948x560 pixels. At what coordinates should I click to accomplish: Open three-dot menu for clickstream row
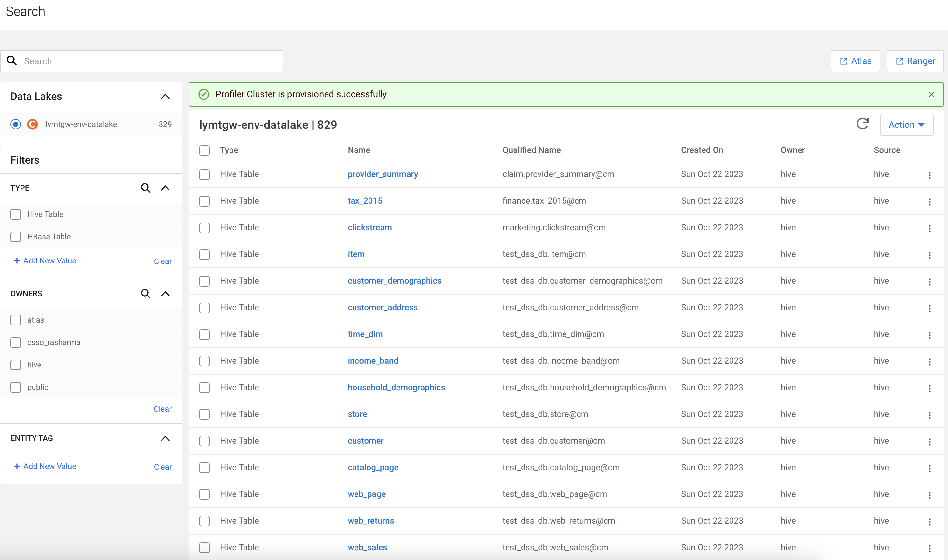[929, 228]
